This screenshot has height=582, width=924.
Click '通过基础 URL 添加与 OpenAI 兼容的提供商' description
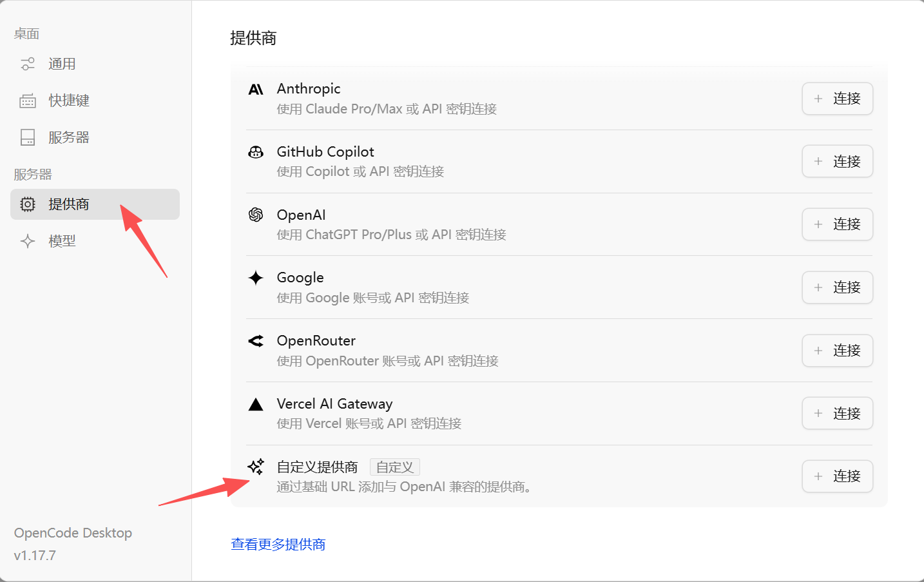404,487
